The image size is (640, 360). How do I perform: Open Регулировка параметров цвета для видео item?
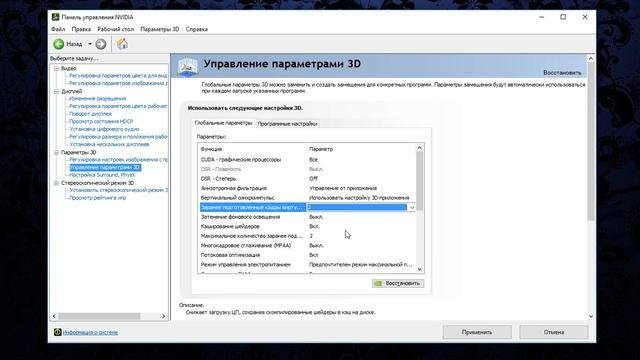pos(118,76)
